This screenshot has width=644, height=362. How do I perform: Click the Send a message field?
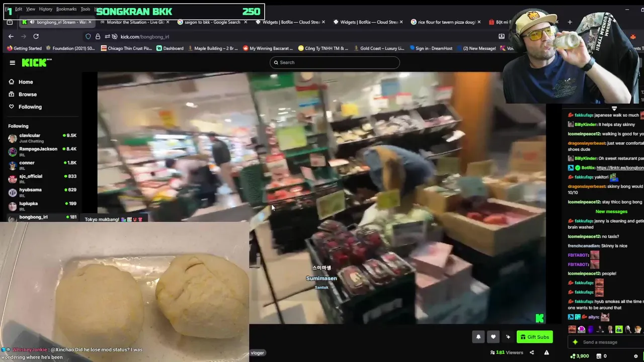(x=606, y=342)
